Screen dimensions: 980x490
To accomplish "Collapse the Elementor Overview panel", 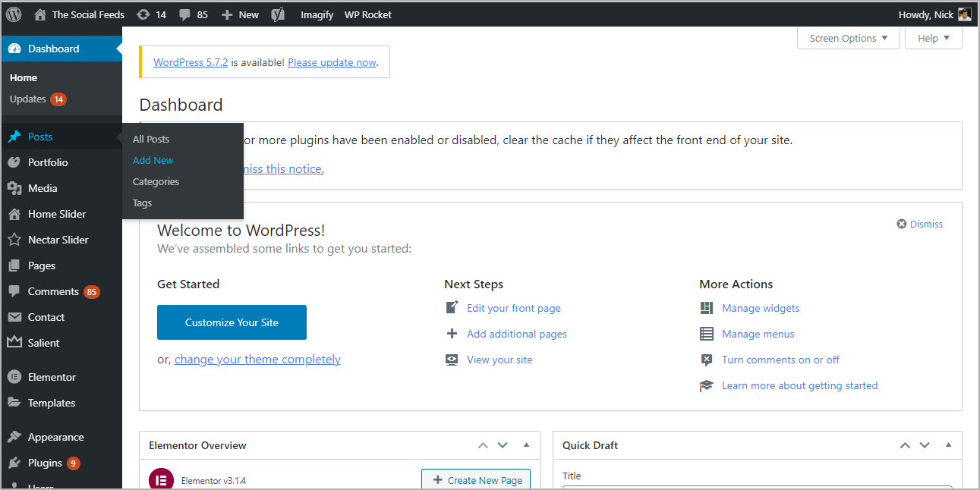I will coord(526,445).
